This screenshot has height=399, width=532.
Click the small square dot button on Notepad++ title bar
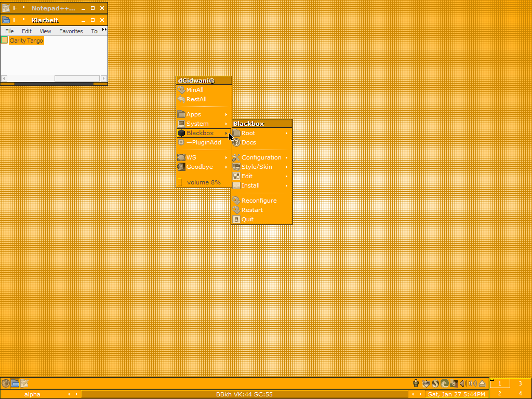click(x=23, y=7)
